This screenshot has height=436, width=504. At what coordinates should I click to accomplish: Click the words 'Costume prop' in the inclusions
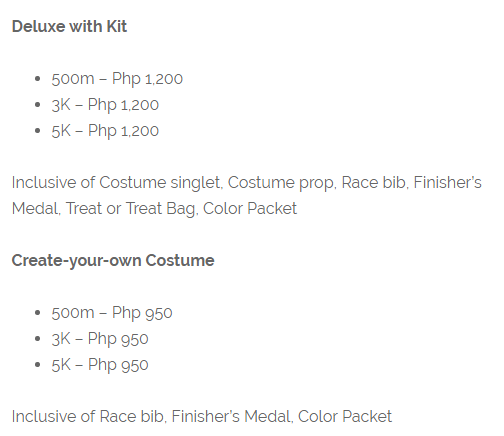pyautogui.click(x=282, y=183)
